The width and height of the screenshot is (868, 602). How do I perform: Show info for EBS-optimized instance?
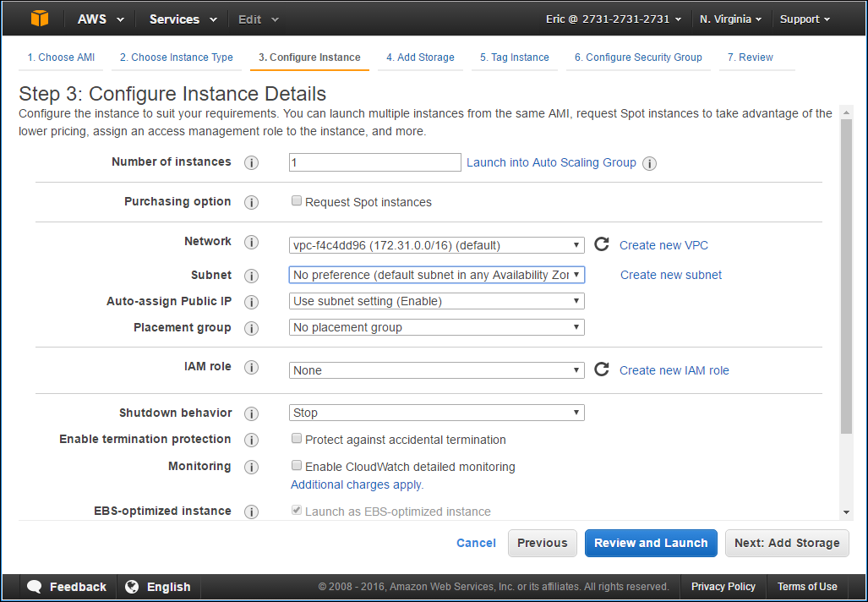click(x=251, y=512)
